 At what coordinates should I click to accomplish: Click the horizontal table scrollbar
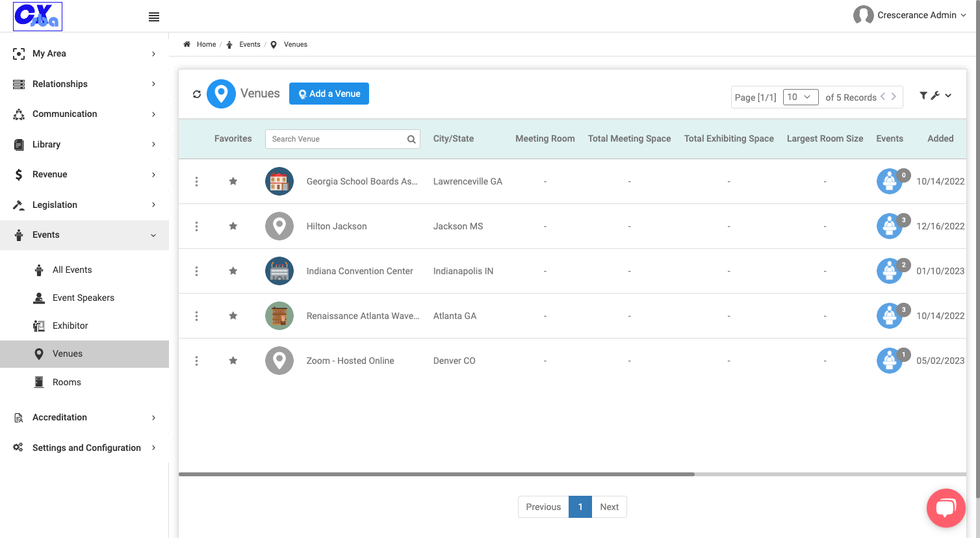coord(437,474)
